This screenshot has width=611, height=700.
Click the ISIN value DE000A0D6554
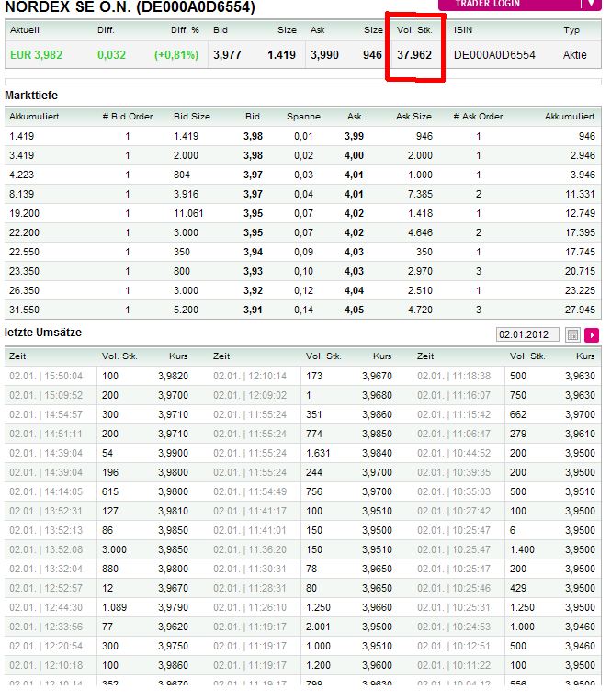(x=494, y=55)
